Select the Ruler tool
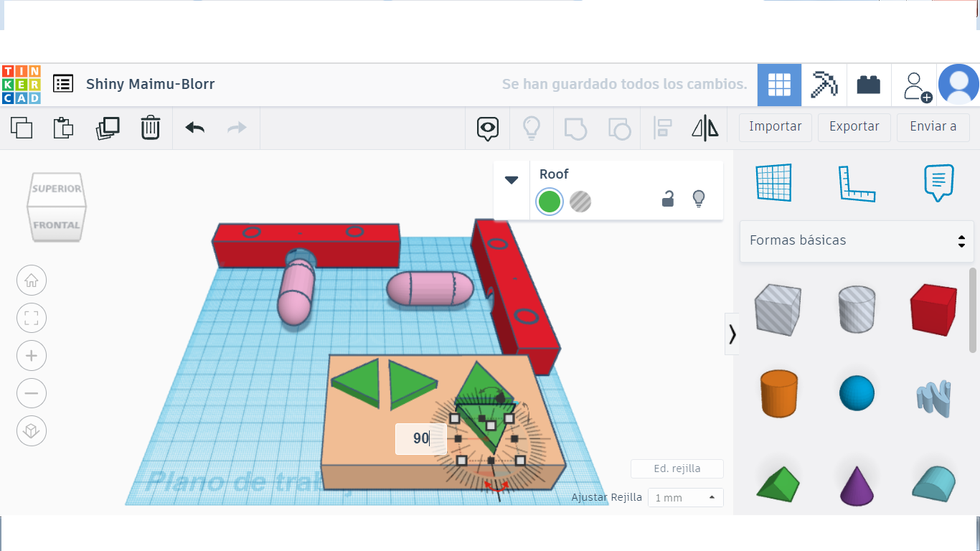The image size is (980, 551). click(857, 184)
